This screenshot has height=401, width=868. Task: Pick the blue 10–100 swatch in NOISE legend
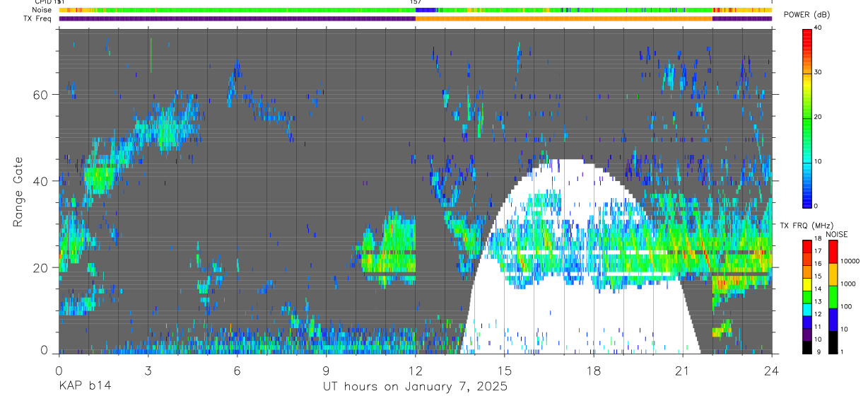click(833, 320)
